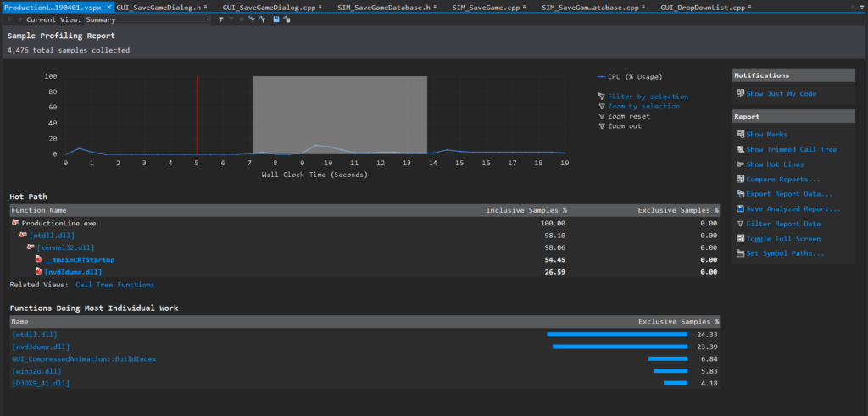
Task: Click the 23.39 exclusive samples bar
Action: [x=620, y=347]
